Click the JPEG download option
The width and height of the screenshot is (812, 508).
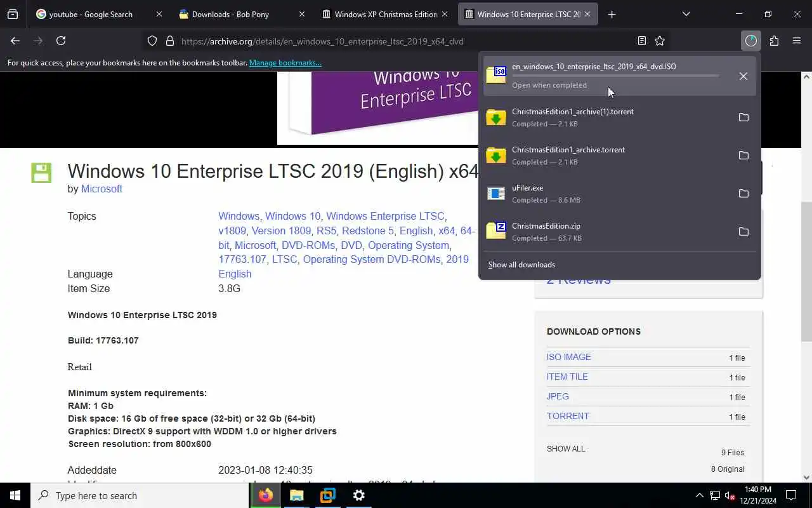tap(558, 396)
